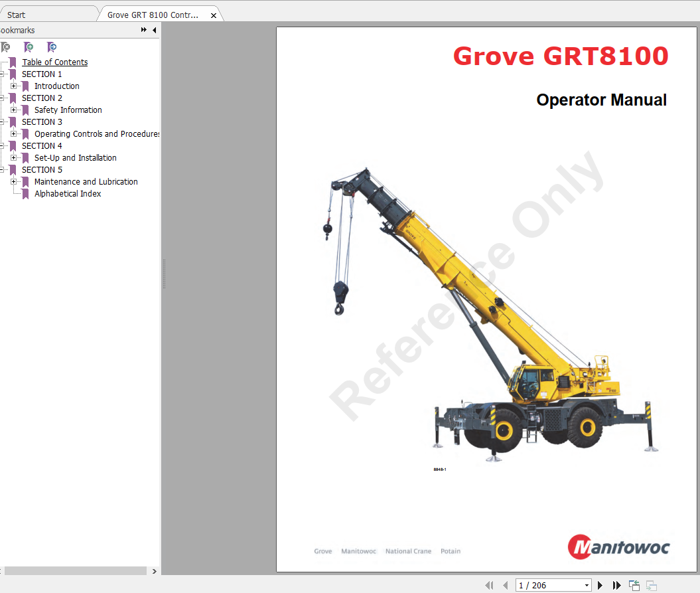This screenshot has height=593, width=700.
Task: Expand the Safety Information bookmark
Action: [x=13, y=110]
